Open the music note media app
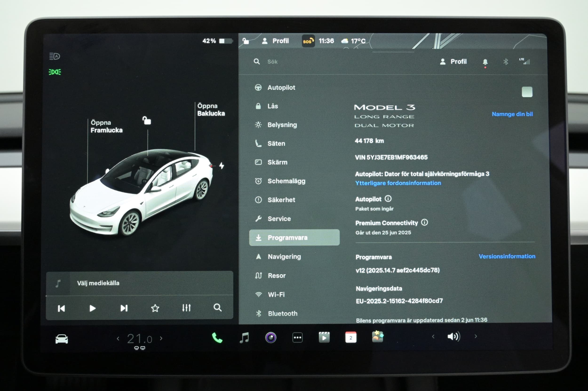588x391 pixels. 244,338
